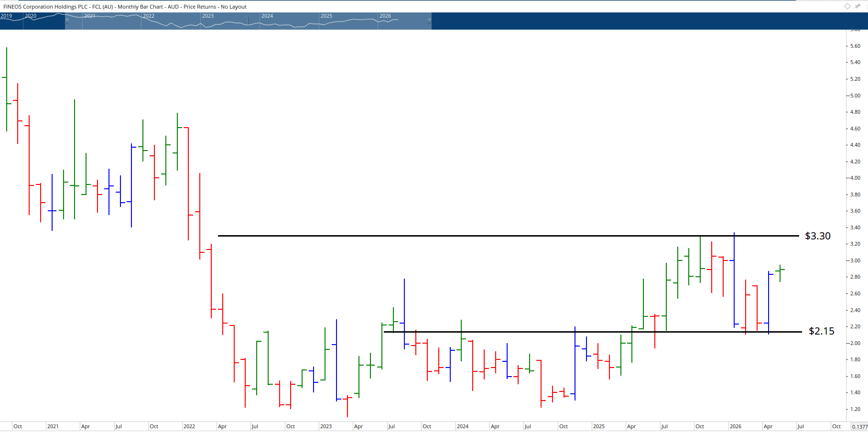The width and height of the screenshot is (868, 433).
Task: Grab the right handle of the navigator range
Action: 429,21
